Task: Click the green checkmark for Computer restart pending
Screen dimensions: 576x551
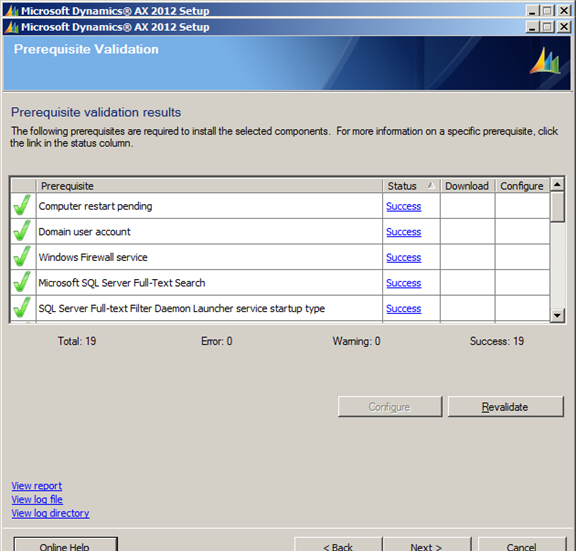Action: 22,205
